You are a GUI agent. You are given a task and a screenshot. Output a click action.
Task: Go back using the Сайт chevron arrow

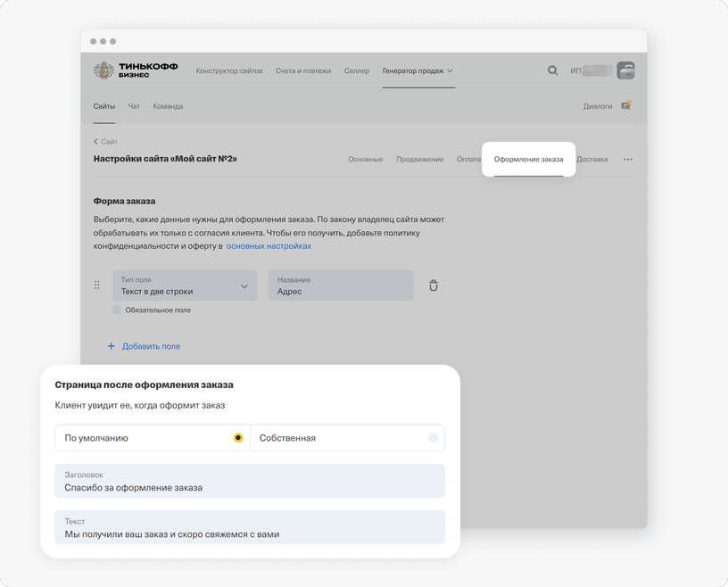click(x=95, y=141)
